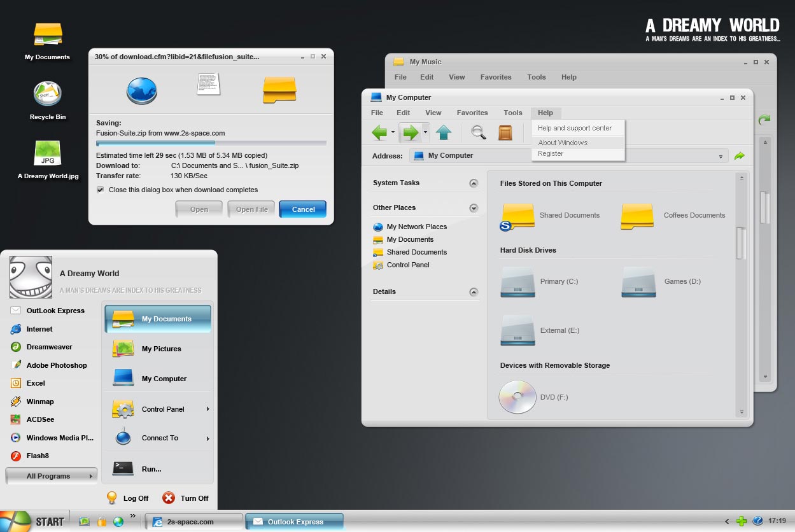Click the blue help tray icon
Screen dimensions: 795x532
tap(757, 521)
